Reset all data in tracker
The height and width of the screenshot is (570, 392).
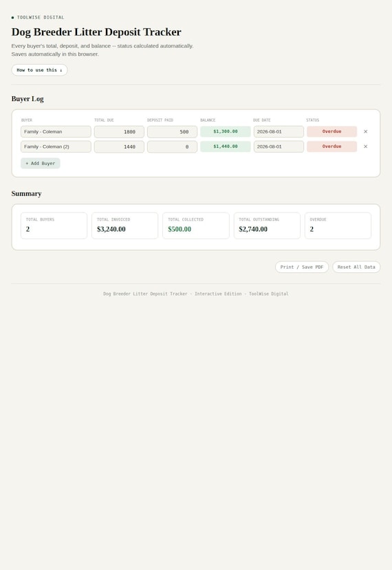356,267
